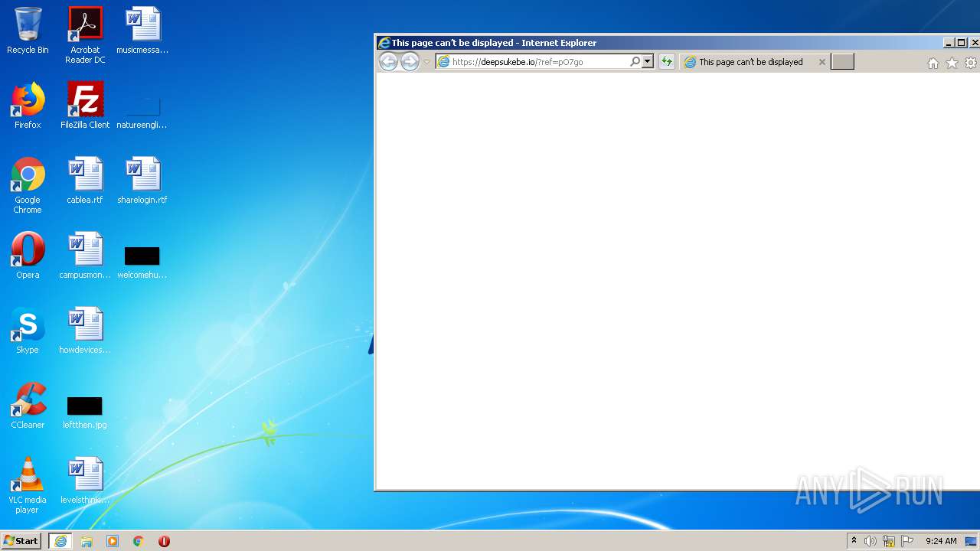Select the Google Chrome desktop shortcut

28,185
